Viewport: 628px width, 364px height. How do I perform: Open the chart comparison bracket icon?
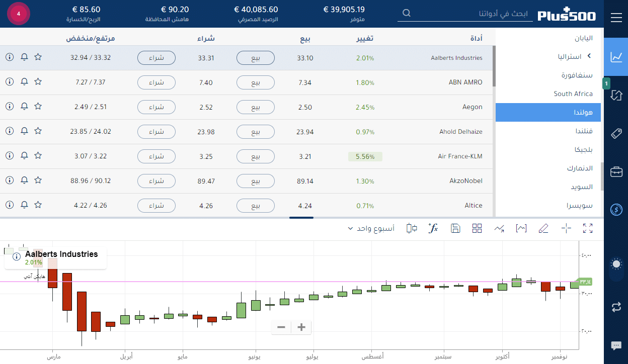(521, 228)
